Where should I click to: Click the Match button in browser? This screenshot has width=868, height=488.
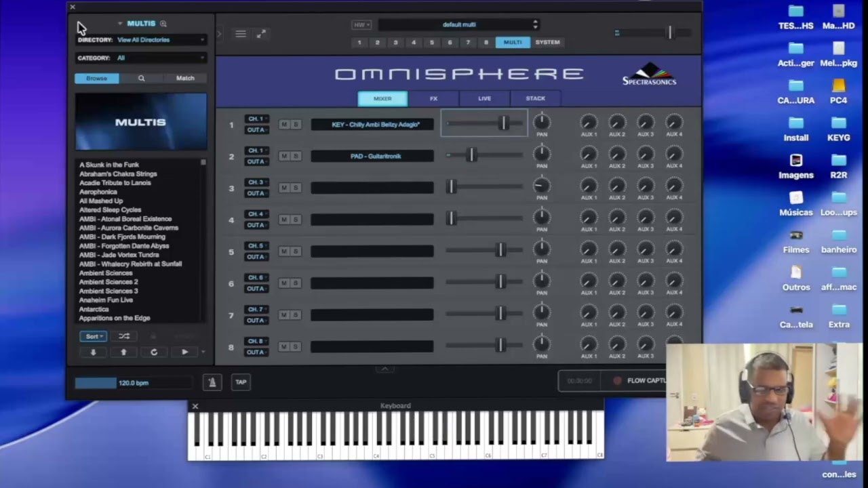click(x=185, y=78)
